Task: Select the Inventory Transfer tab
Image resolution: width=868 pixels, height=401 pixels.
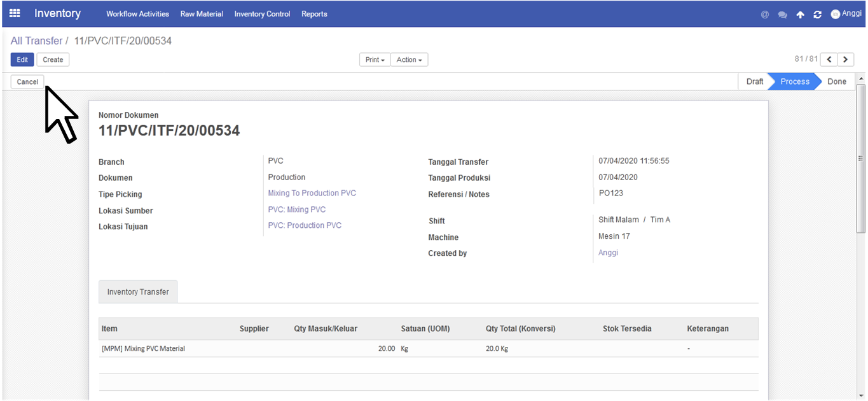Action: (x=138, y=292)
